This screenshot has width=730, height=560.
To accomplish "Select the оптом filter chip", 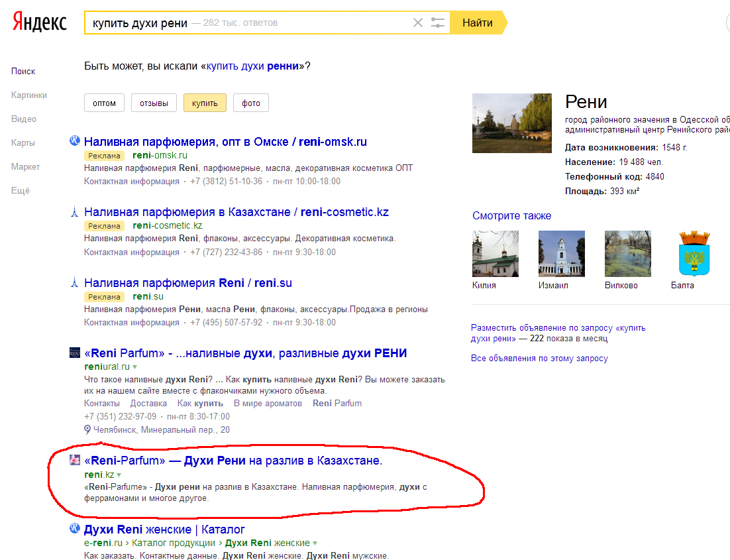I will tap(104, 103).
